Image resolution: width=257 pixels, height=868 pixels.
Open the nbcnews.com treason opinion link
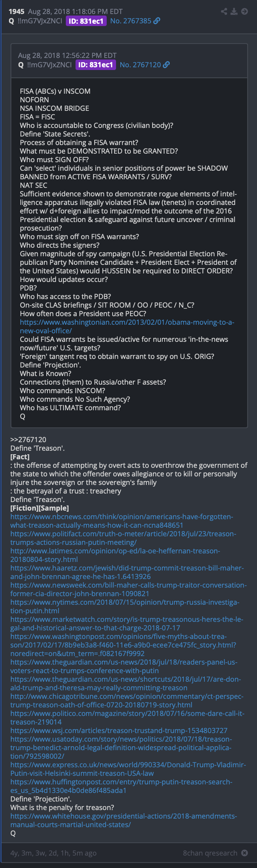point(122,521)
